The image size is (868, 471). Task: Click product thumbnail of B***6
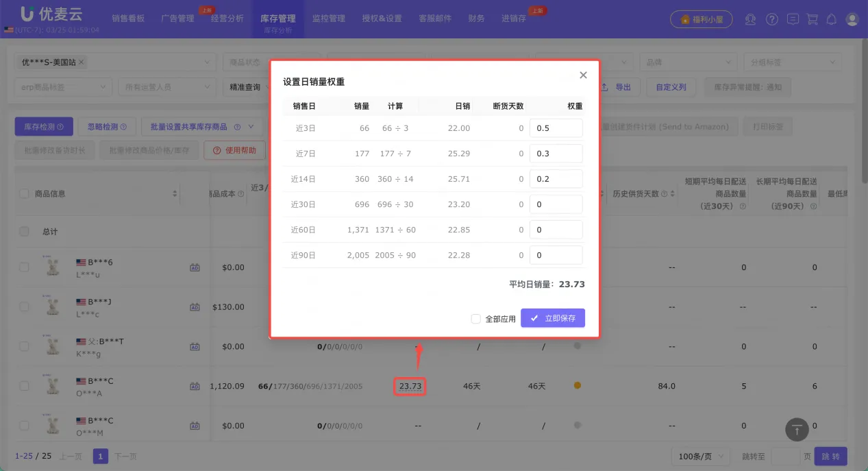point(51,267)
